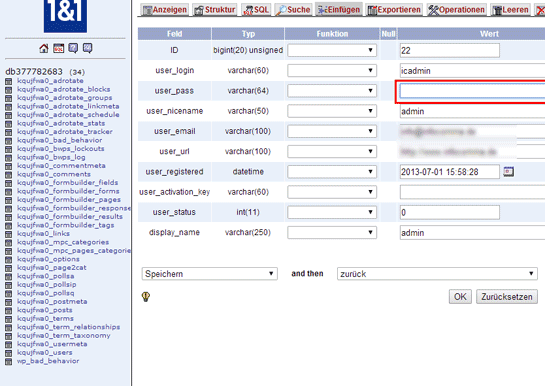Click the ID value field containing 22
545x386 pixels.
click(450, 51)
